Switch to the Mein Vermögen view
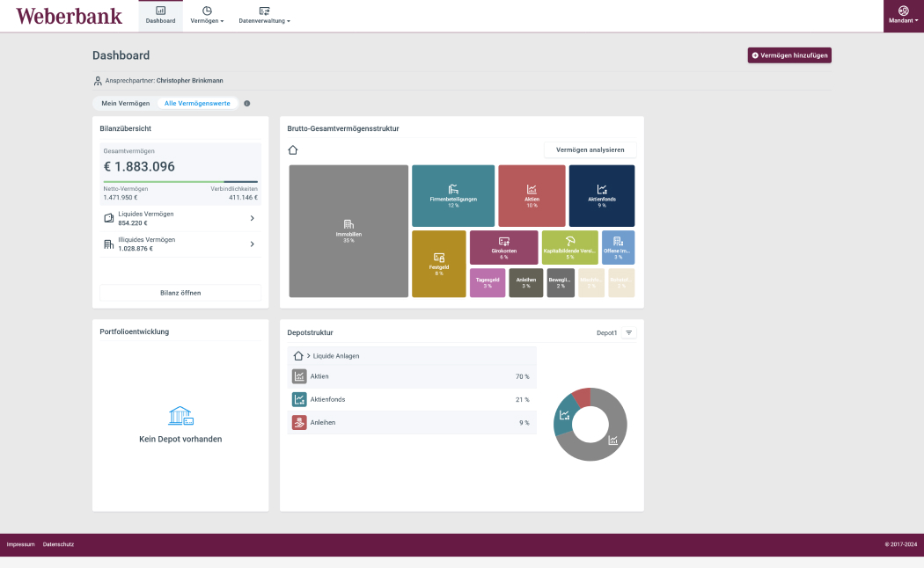This screenshot has height=568, width=924. point(124,103)
